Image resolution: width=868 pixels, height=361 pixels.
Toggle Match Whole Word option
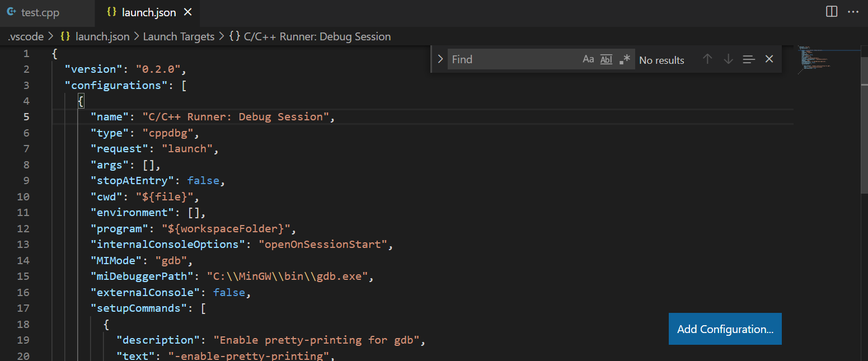pos(606,59)
